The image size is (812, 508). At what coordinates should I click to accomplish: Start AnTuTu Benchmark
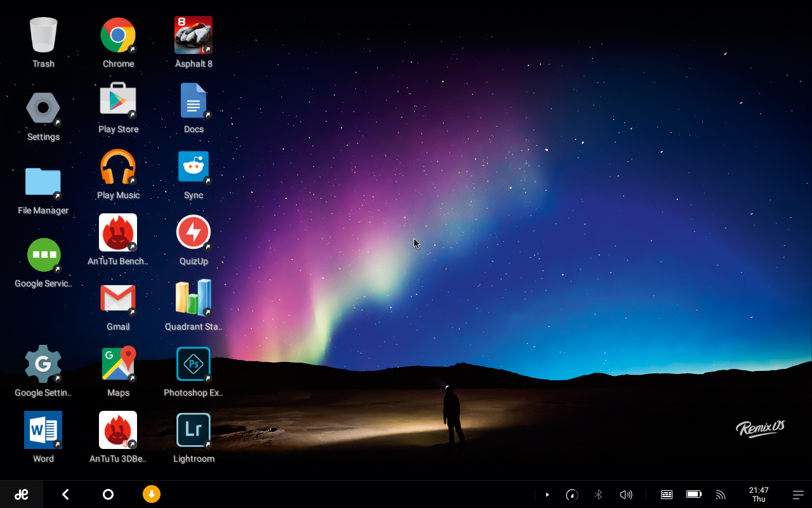(x=118, y=232)
